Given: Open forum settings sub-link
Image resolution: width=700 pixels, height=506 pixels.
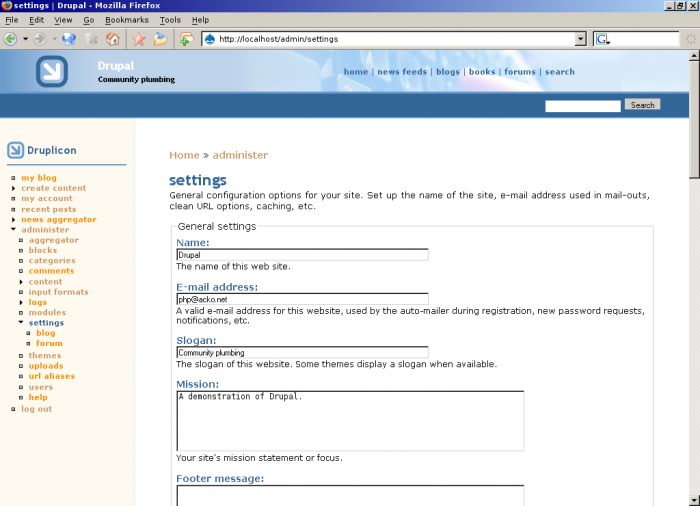Looking at the screenshot, I should point(49,343).
